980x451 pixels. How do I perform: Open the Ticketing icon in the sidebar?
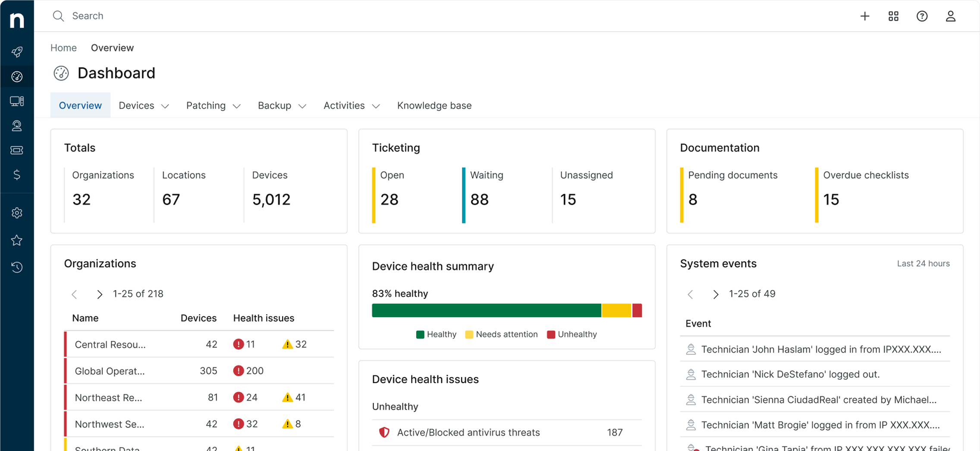(x=16, y=150)
